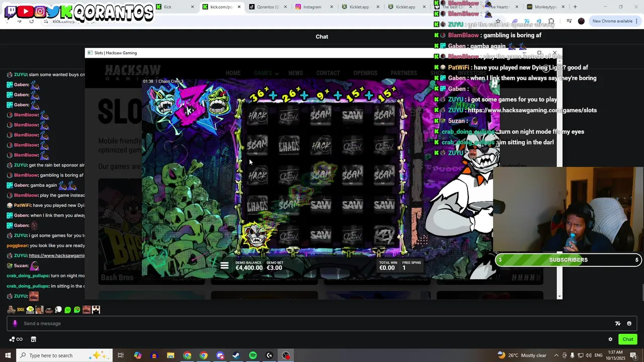644x362 pixels.
Task: Click the green Chat send button
Action: click(x=627, y=339)
